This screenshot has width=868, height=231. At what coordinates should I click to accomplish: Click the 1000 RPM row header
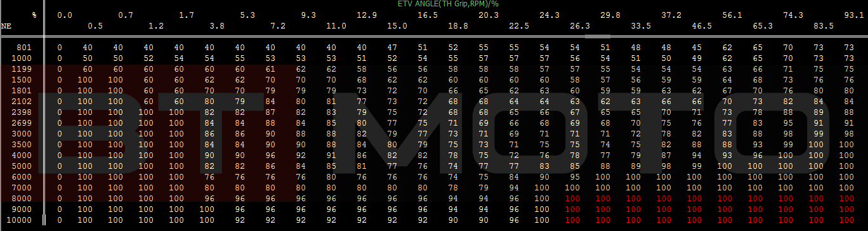click(x=22, y=58)
